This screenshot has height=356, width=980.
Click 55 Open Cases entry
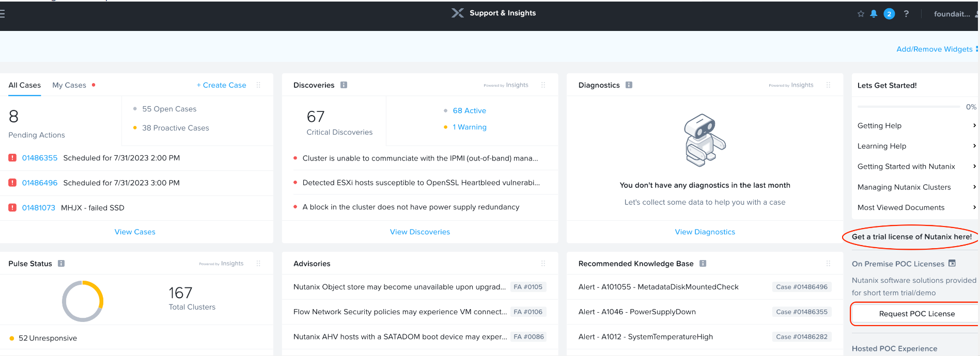[165, 109]
